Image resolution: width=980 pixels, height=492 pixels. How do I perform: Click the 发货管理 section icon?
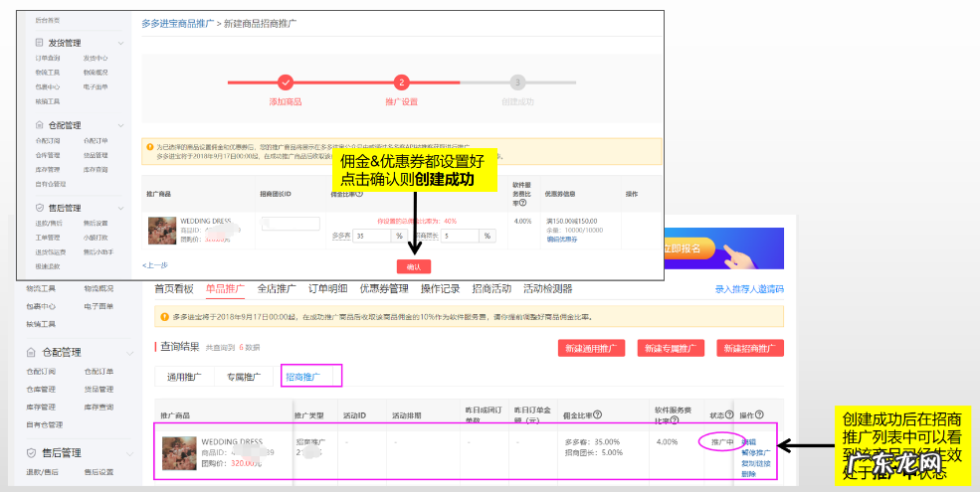tap(40, 43)
